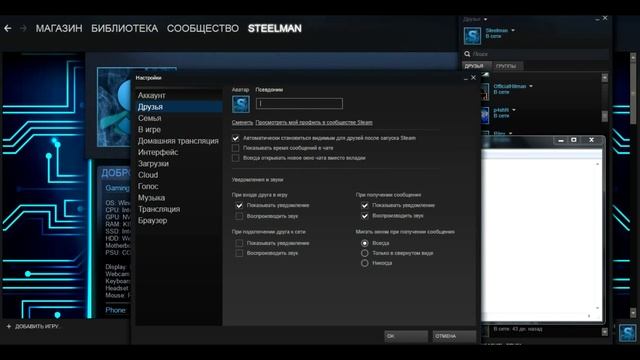The width and height of the screenshot is (640, 360).
Task: Select Cloud in settings sidebar
Action: pyautogui.click(x=179, y=175)
